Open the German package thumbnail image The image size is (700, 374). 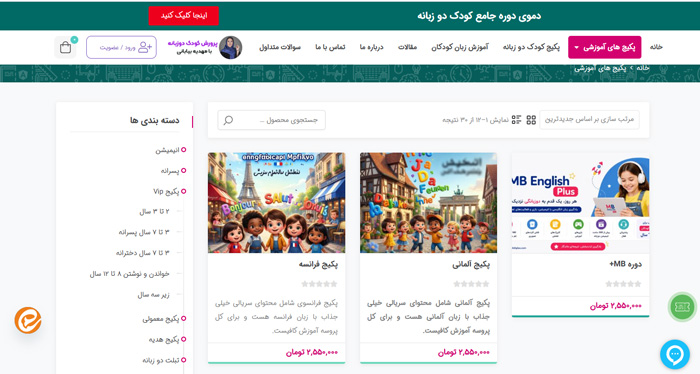[429, 203]
